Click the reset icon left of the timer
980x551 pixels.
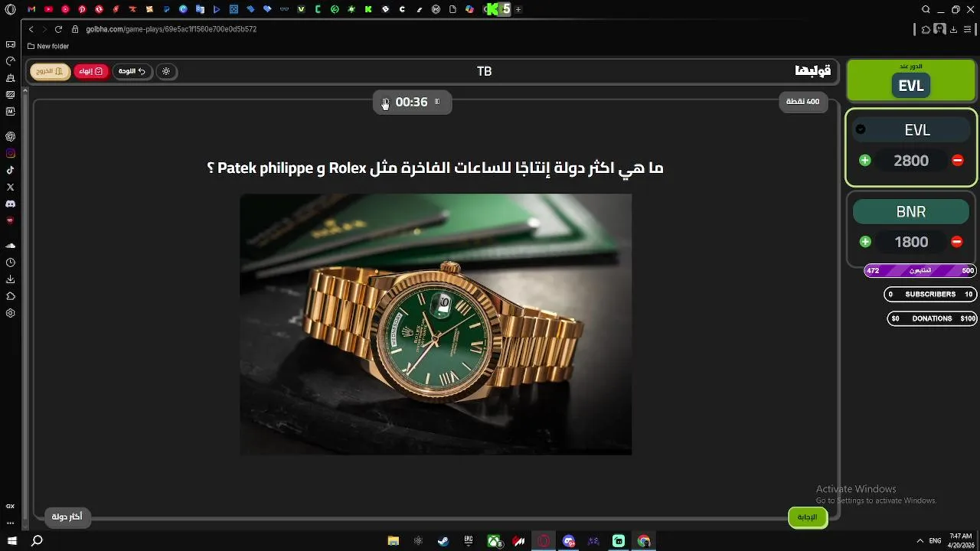tap(385, 102)
